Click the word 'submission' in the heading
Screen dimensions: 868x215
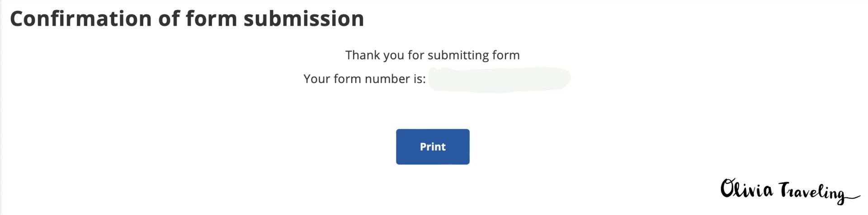(303, 19)
